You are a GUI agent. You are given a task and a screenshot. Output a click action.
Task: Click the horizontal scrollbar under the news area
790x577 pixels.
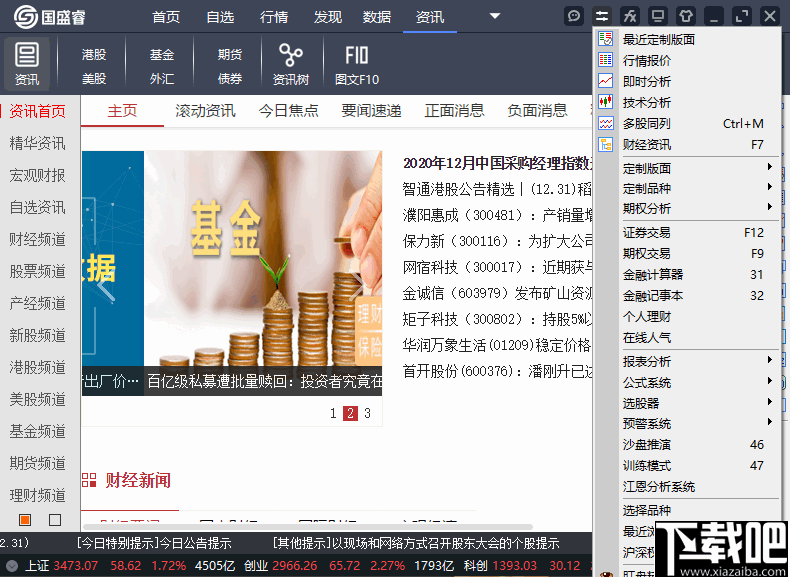tap(307, 527)
